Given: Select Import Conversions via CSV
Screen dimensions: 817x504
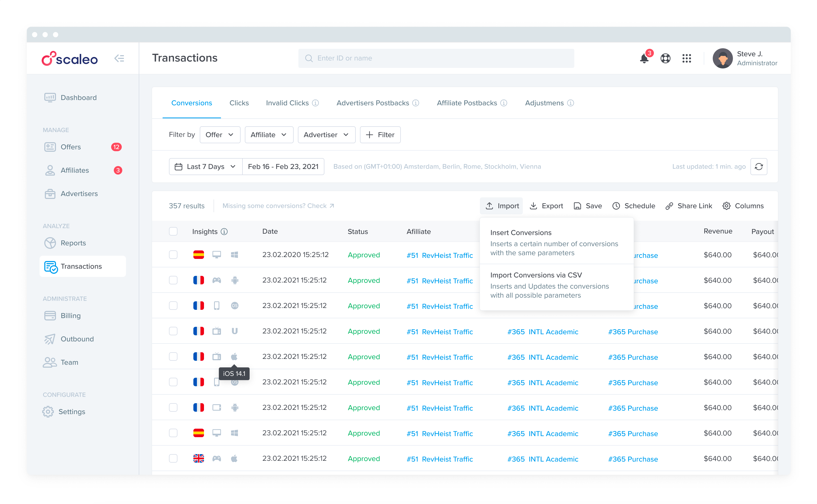Looking at the screenshot, I should tap(536, 275).
